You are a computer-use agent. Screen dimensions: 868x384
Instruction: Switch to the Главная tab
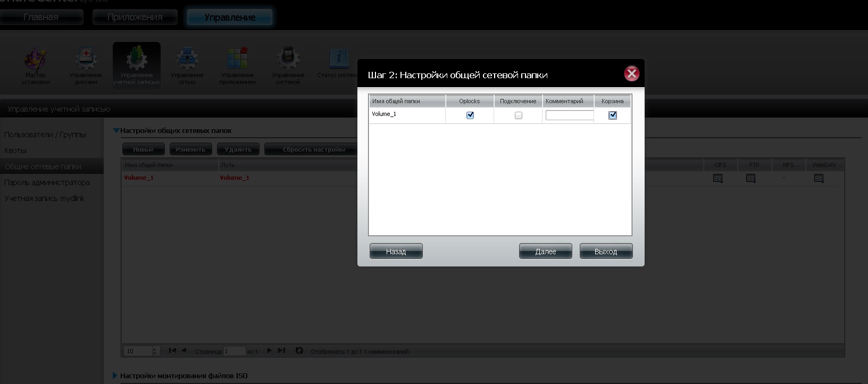point(41,17)
